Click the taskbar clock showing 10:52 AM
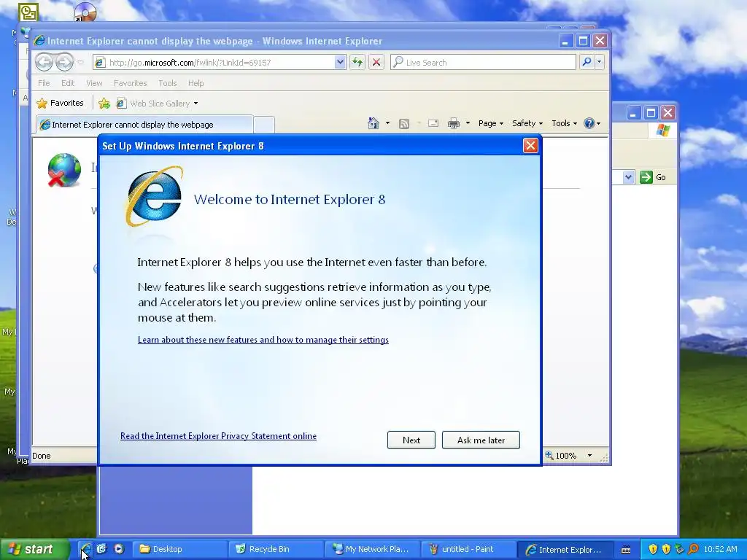 pyautogui.click(x=720, y=549)
